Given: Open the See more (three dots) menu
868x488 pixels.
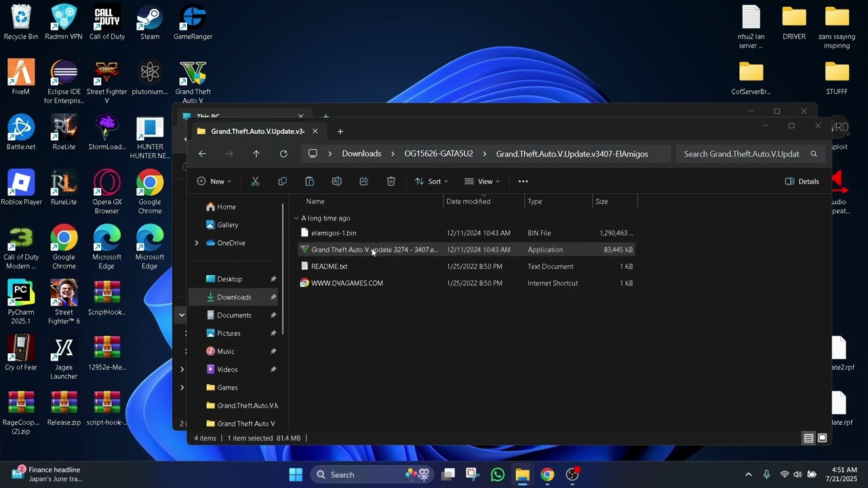Looking at the screenshot, I should [523, 182].
